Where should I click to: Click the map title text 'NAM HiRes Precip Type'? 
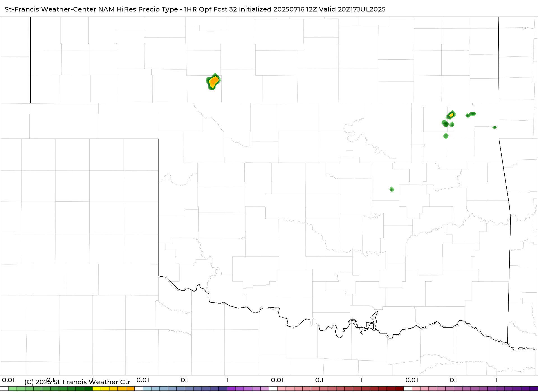138,9
